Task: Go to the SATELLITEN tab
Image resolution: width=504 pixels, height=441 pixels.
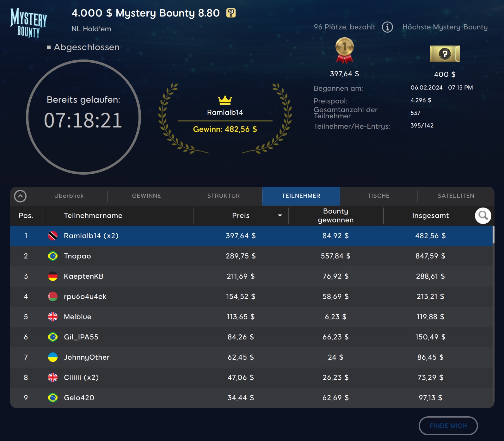Action: [x=456, y=196]
